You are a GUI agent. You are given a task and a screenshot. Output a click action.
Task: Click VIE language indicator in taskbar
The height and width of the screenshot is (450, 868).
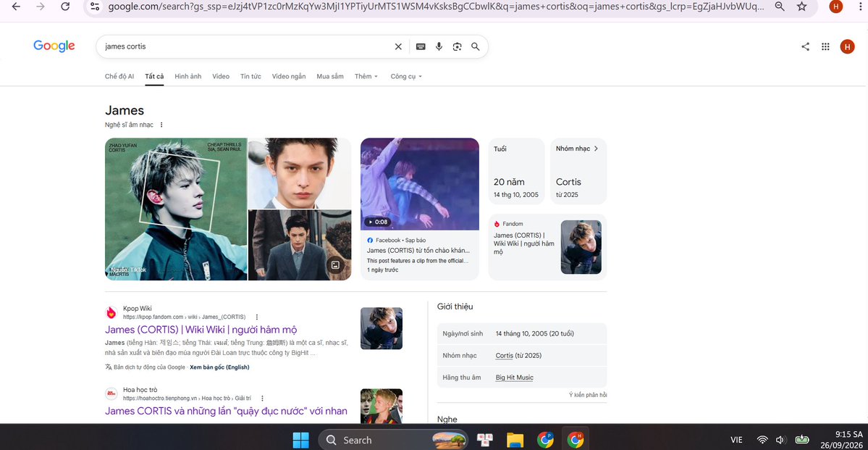pos(736,440)
